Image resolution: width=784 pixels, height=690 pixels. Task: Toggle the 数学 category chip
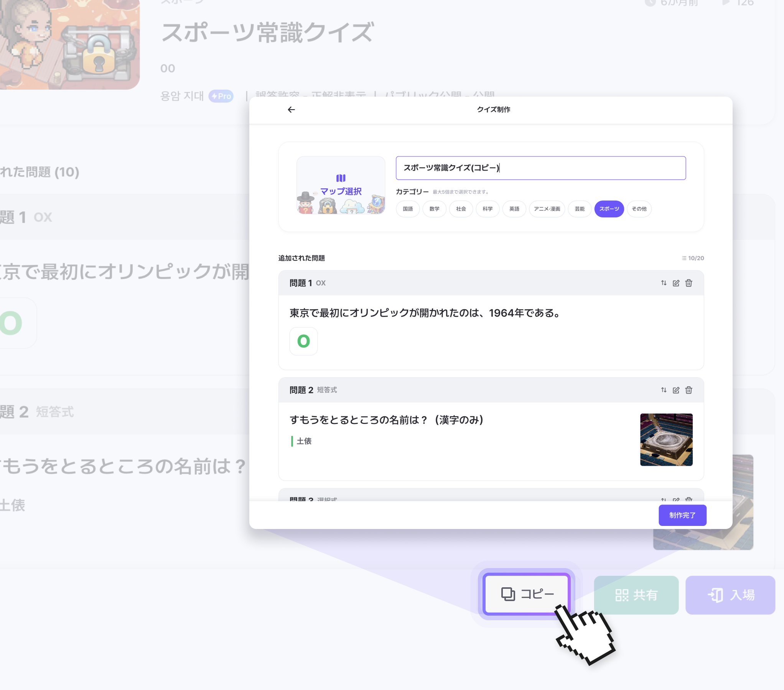click(x=434, y=209)
